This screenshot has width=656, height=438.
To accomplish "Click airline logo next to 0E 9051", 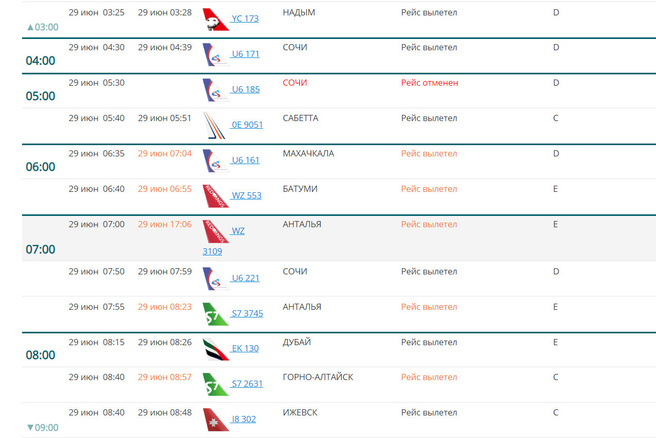I will click(215, 125).
